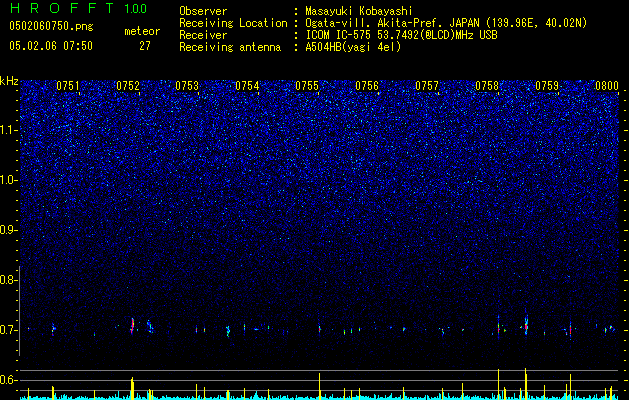Click the red meteor echo near 0752
The height and width of the screenshot is (400, 629).
click(132, 325)
